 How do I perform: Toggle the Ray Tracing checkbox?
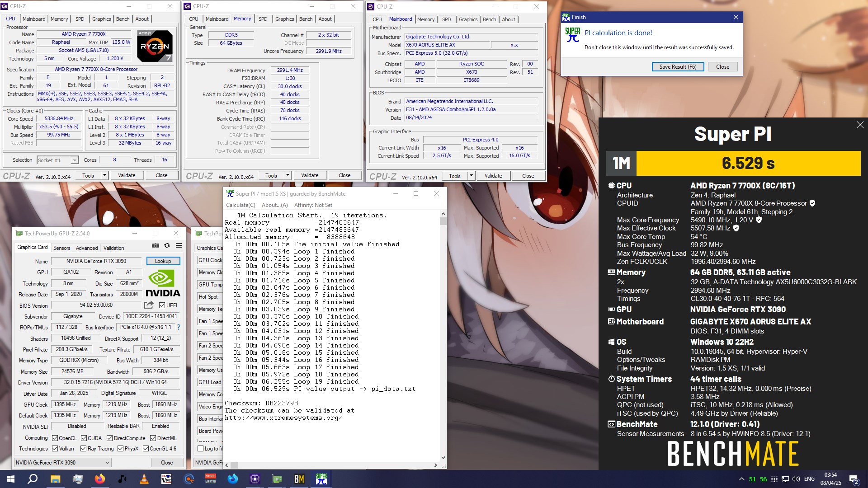coord(83,448)
